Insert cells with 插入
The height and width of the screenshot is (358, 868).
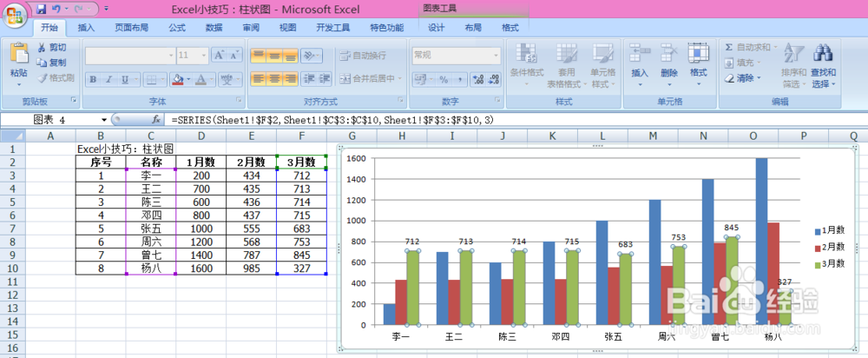pyautogui.click(x=640, y=65)
